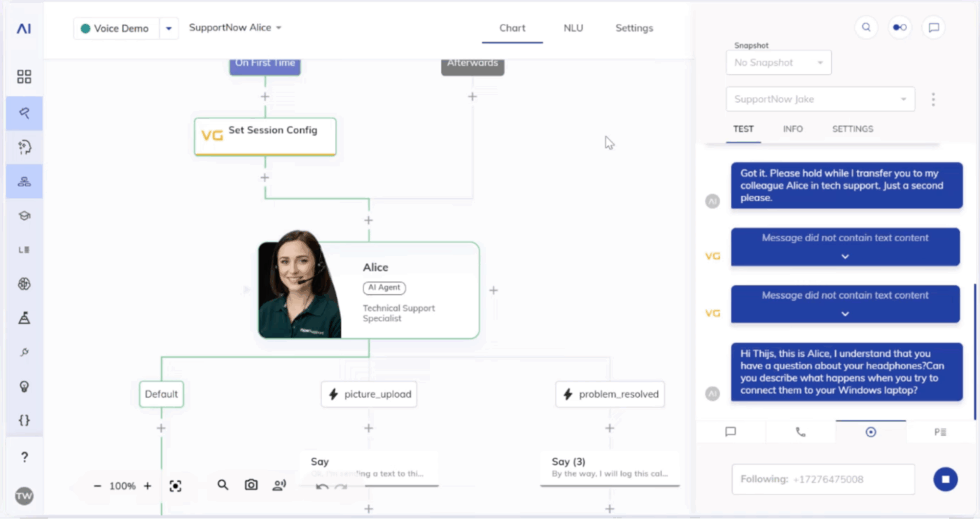Screen dimensions: 980x519
Task: Open the search magnifier in the canvas toolbar
Action: [x=223, y=485]
